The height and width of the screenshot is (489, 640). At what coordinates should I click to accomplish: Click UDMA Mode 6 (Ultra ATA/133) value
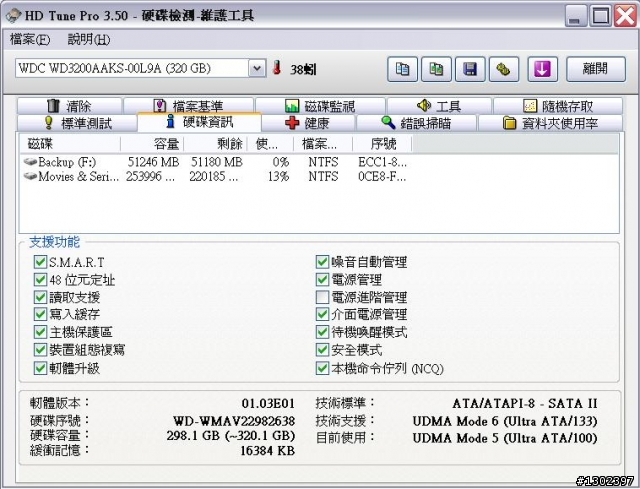click(x=505, y=421)
